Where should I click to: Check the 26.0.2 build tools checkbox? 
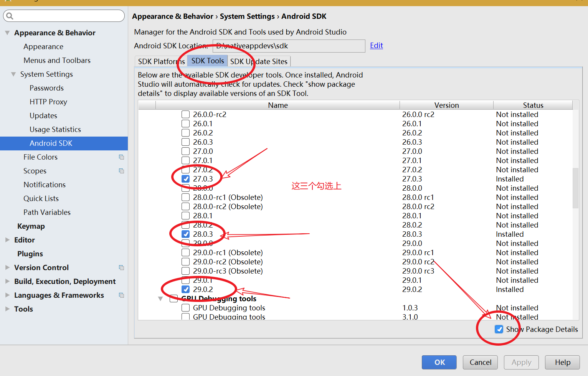click(x=185, y=133)
